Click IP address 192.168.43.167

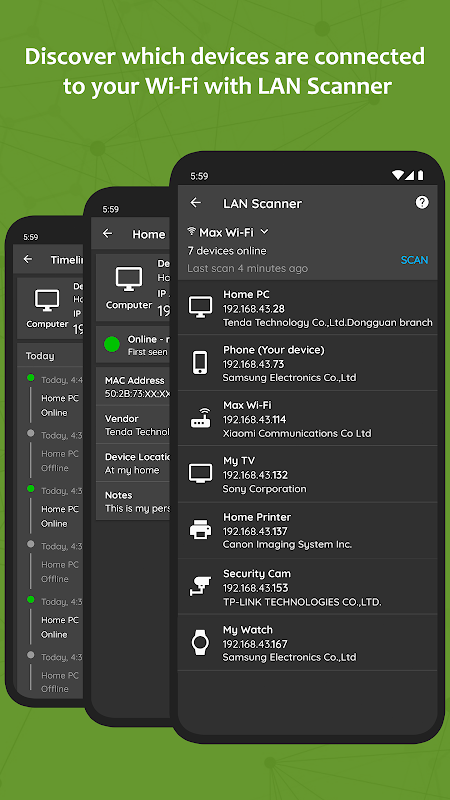[255, 644]
